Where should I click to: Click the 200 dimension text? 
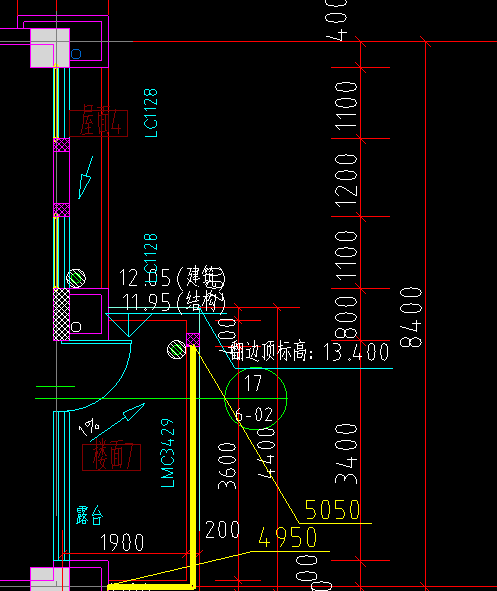[x=222, y=530]
